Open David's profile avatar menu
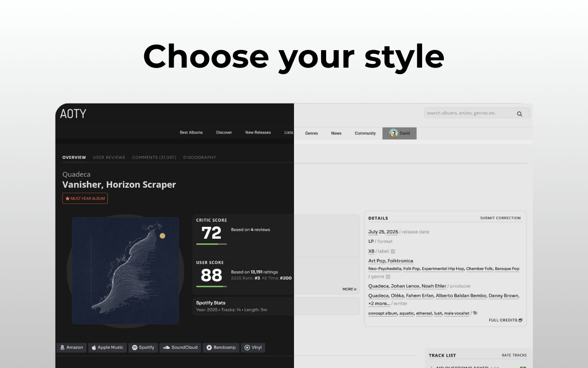The width and height of the screenshot is (588, 368). pos(399,133)
